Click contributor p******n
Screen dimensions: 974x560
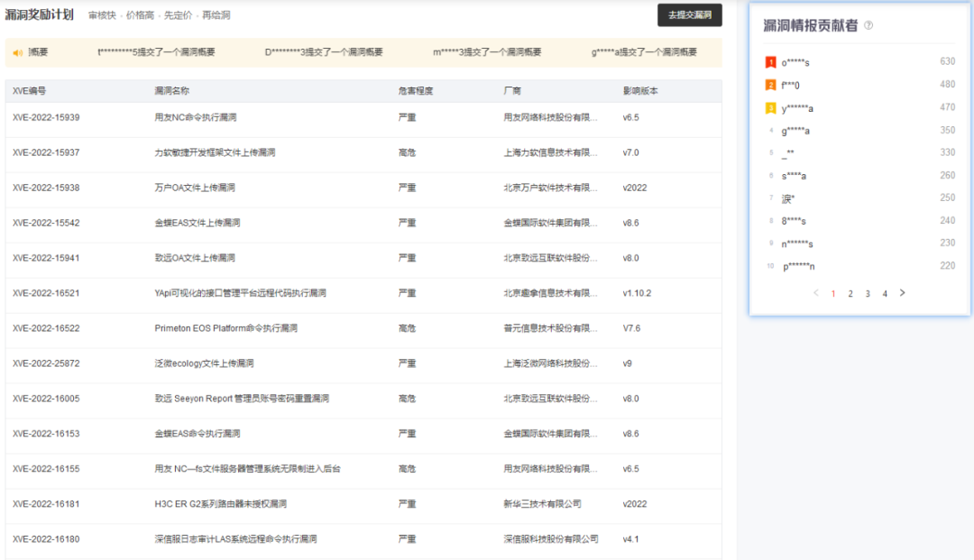point(799,267)
